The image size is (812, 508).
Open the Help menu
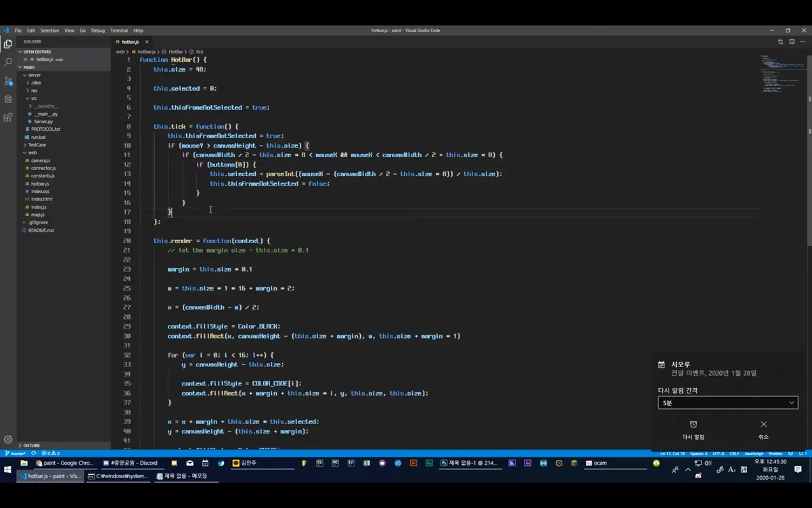(138, 30)
